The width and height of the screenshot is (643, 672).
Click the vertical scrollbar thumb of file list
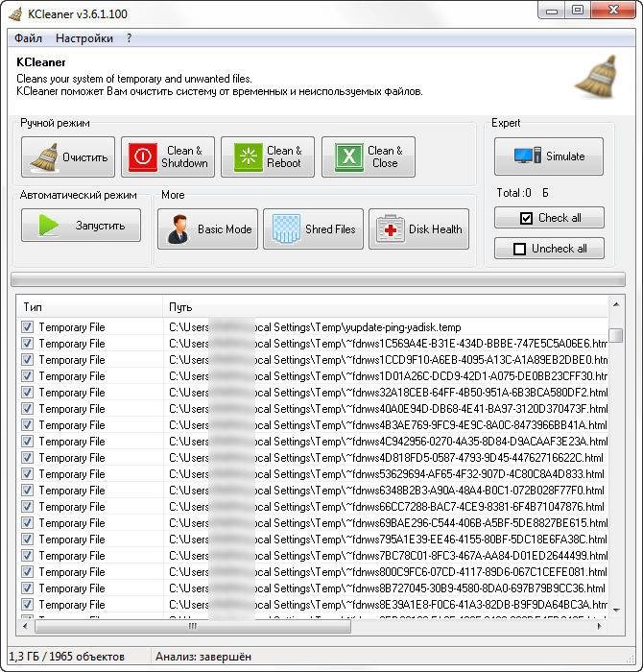pos(616,335)
